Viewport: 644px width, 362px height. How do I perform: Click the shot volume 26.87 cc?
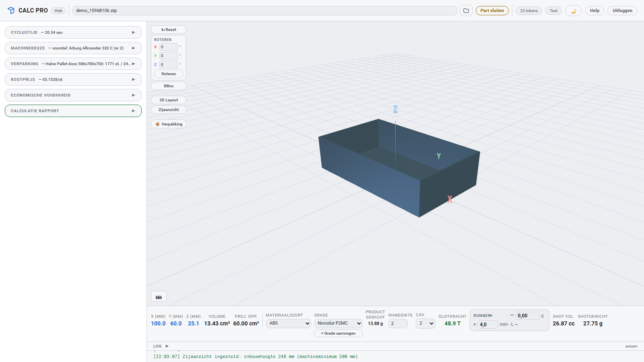point(563,323)
